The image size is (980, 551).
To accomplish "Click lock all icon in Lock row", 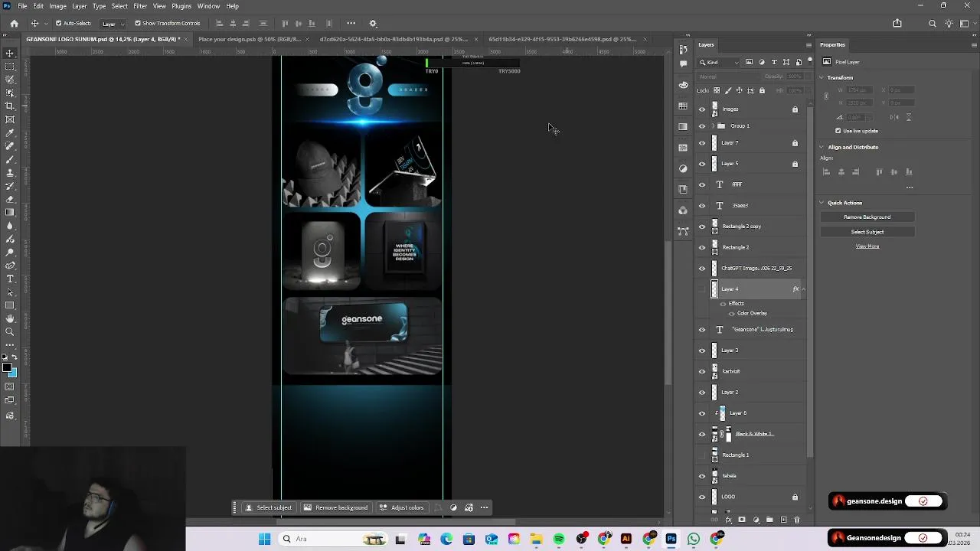I will coord(762,90).
